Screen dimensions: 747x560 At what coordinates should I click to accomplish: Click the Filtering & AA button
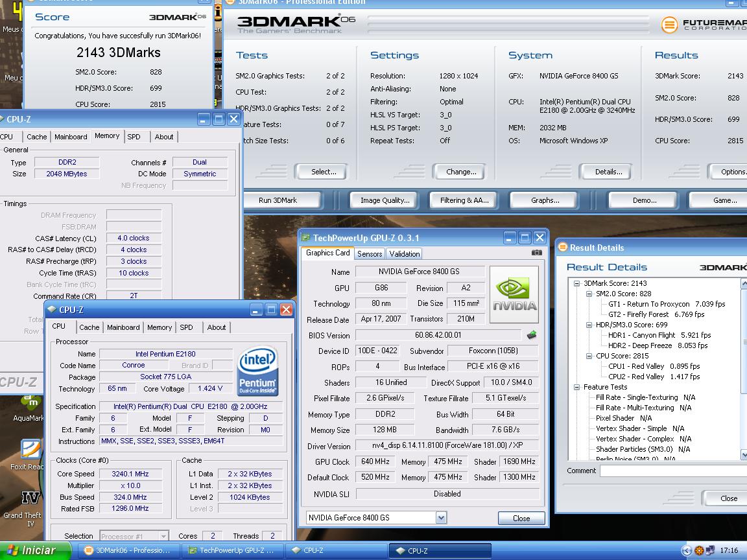point(464,200)
